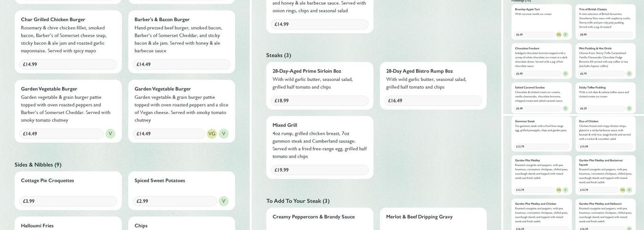This screenshot has height=230, width=644.
Task: Click the vegetarian V badge on Spiced Sweet Potatoes
Action: [224, 201]
